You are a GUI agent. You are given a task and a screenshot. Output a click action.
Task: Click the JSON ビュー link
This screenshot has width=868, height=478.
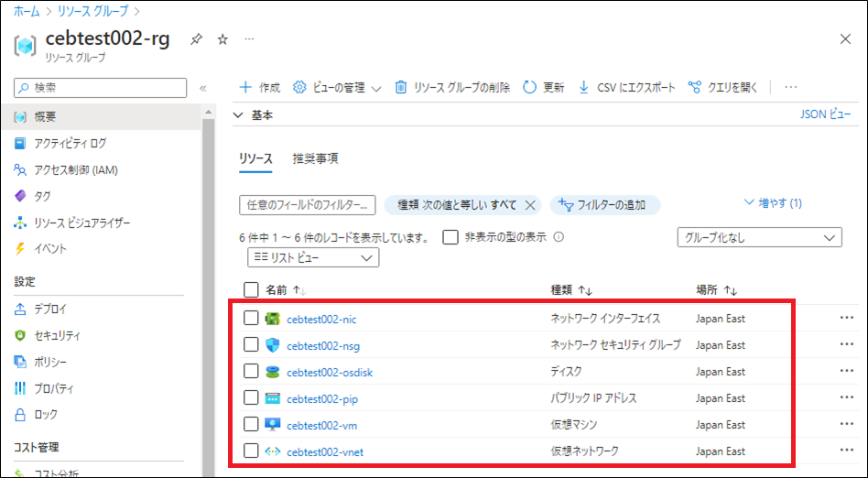(825, 114)
